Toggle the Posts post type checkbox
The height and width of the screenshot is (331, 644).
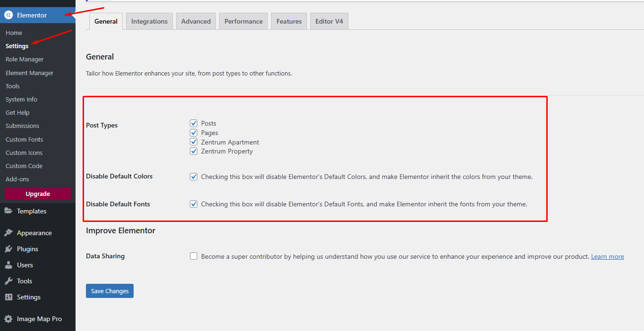click(x=194, y=123)
